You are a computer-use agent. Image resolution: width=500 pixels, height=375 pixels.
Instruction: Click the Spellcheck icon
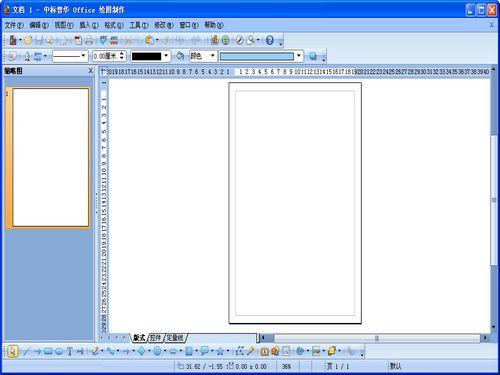pyautogui.click(x=103, y=40)
